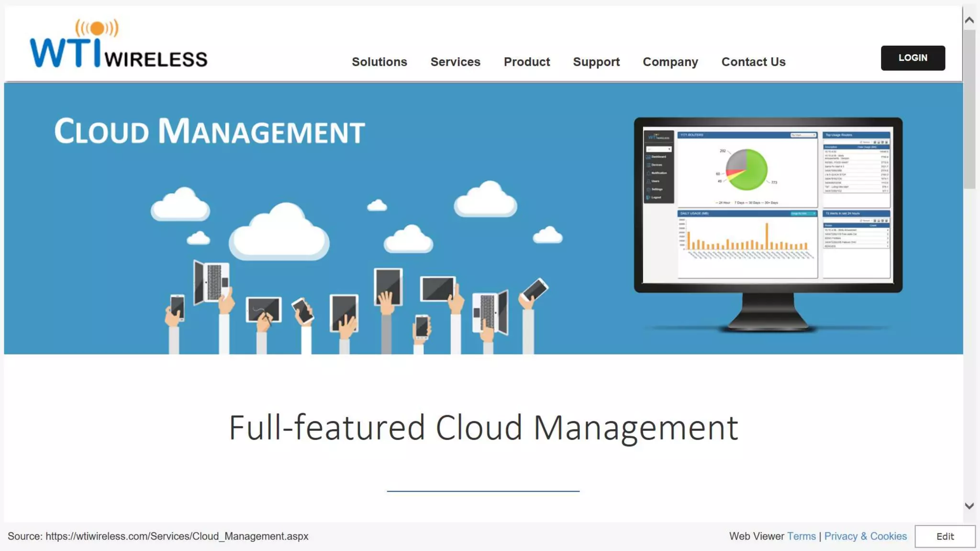
Task: Click the pie chart on monitor screen
Action: click(x=746, y=170)
